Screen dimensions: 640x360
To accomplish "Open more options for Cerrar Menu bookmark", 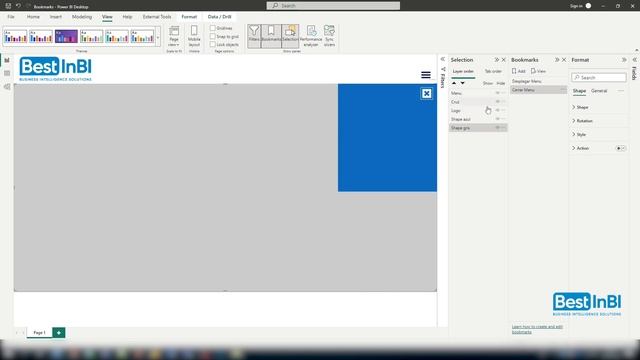I will [x=563, y=90].
